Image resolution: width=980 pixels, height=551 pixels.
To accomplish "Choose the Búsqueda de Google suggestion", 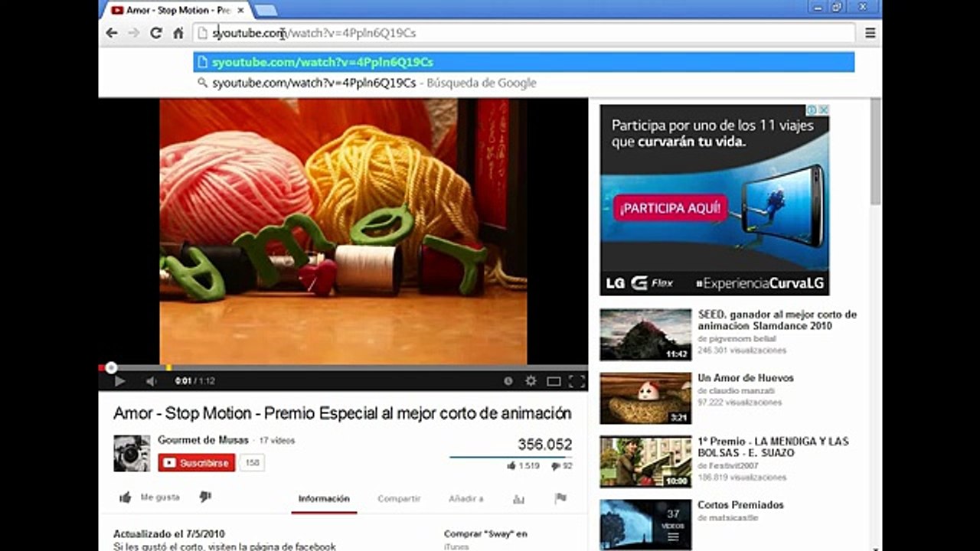I will pos(524,83).
